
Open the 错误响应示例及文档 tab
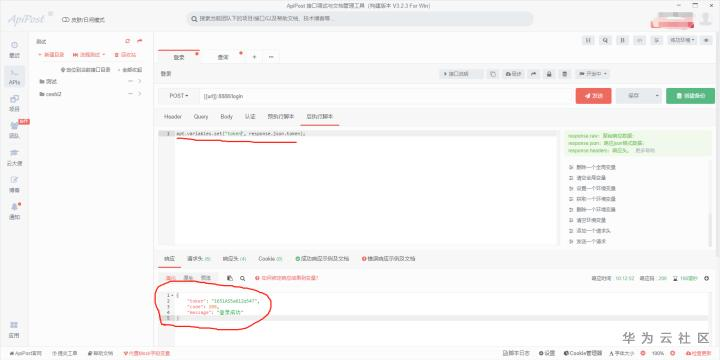click(388, 259)
